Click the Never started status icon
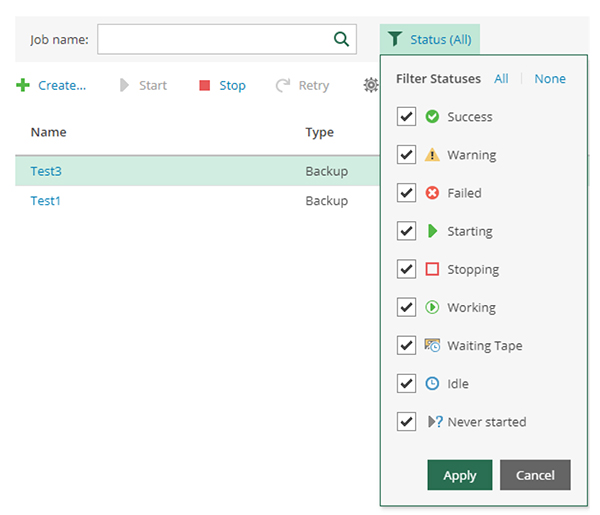The height and width of the screenshot is (515, 600). (x=434, y=421)
